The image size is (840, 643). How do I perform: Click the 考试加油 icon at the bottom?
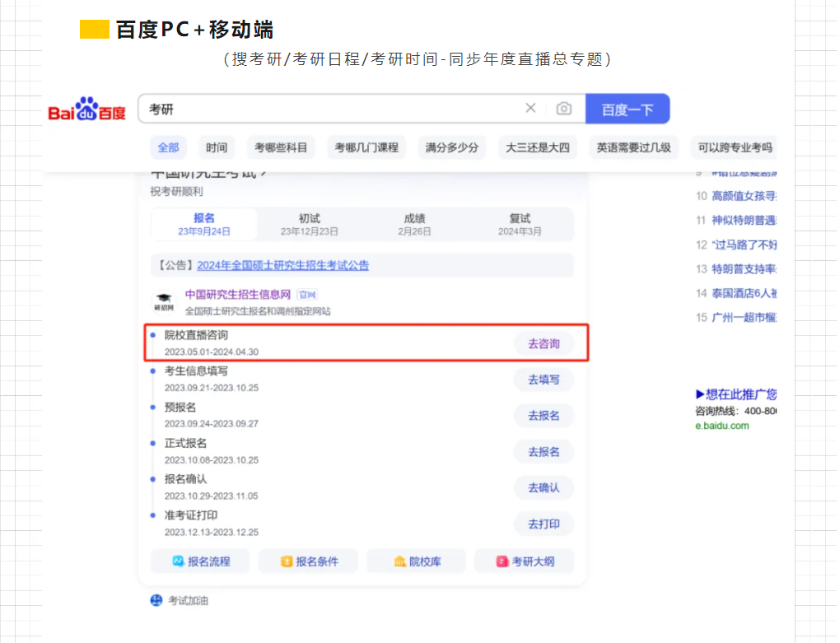(x=156, y=600)
